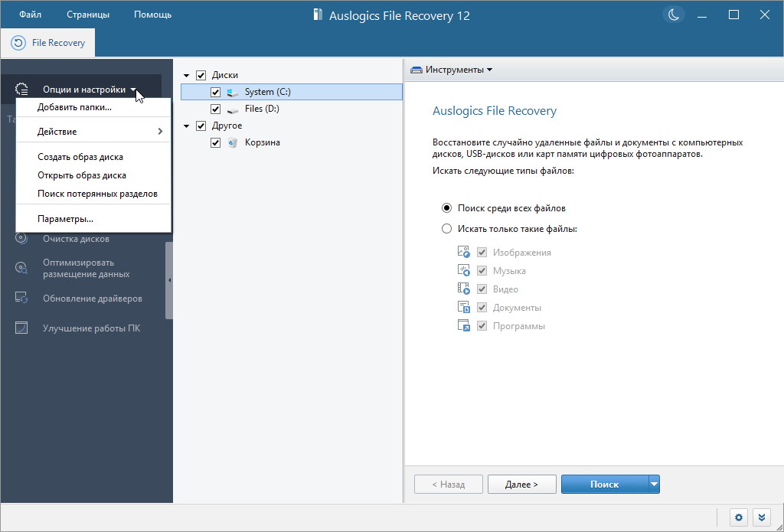Click the File Recovery tab icon

(18, 43)
